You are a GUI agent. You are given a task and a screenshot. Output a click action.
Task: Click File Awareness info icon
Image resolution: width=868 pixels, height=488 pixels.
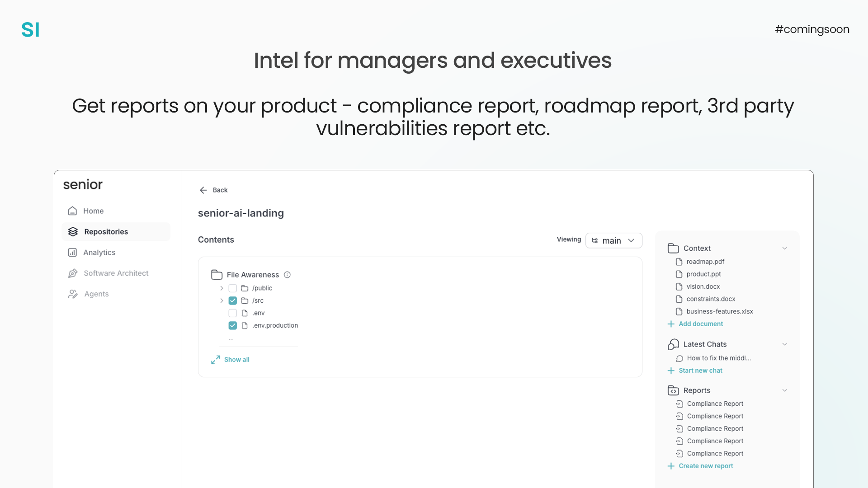287,275
